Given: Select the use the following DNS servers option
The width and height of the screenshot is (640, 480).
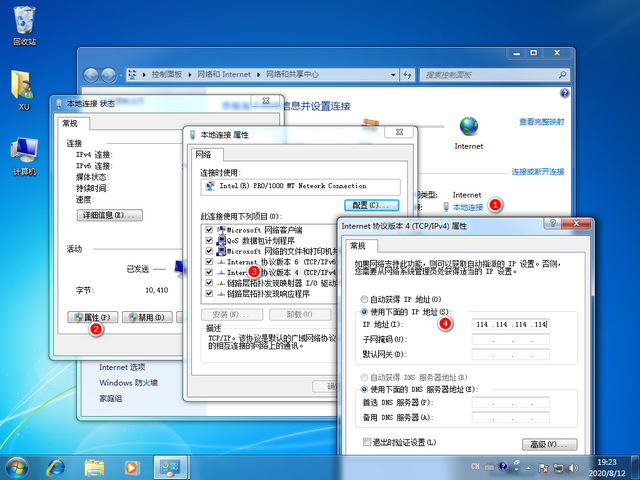Looking at the screenshot, I should (365, 389).
